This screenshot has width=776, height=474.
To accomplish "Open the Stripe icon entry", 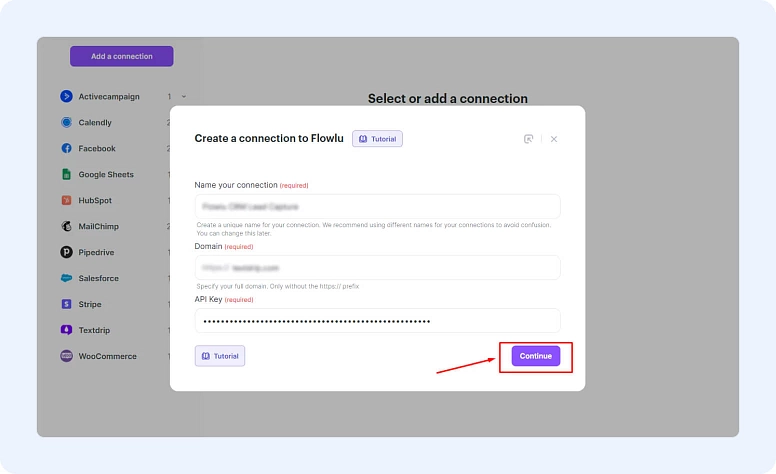I will pyautogui.click(x=67, y=304).
